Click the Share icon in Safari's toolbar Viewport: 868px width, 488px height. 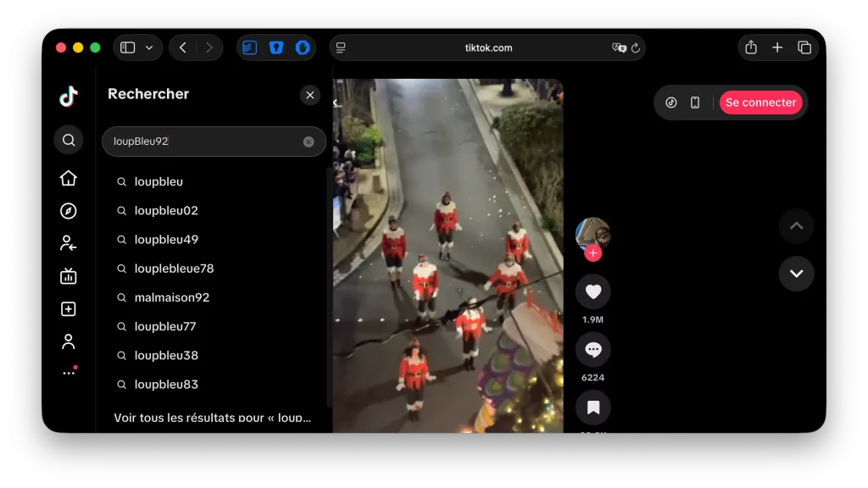point(750,47)
